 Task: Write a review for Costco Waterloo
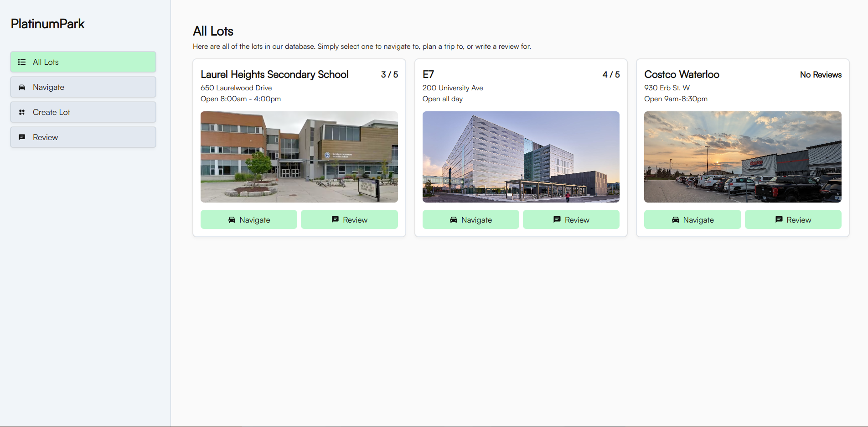[793, 219]
